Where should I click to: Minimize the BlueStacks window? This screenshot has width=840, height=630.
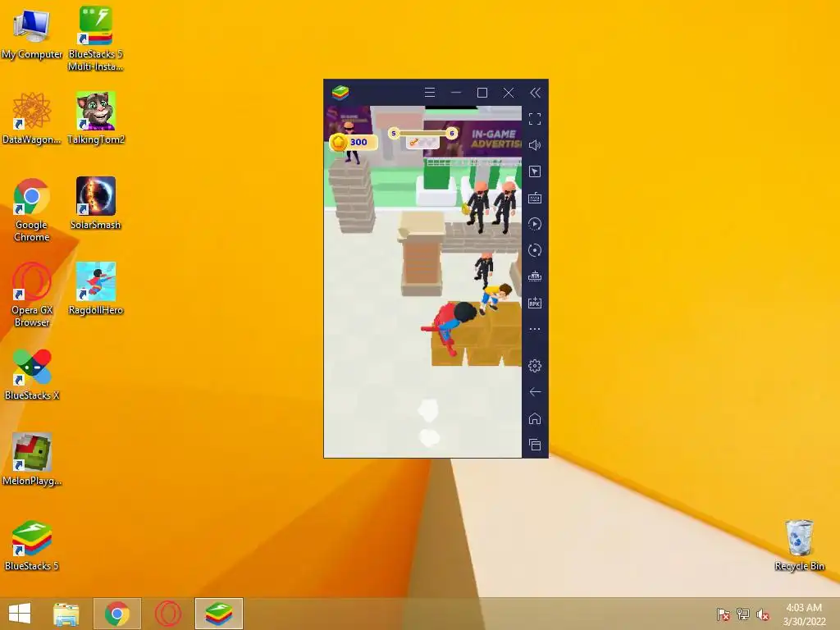[456, 93]
